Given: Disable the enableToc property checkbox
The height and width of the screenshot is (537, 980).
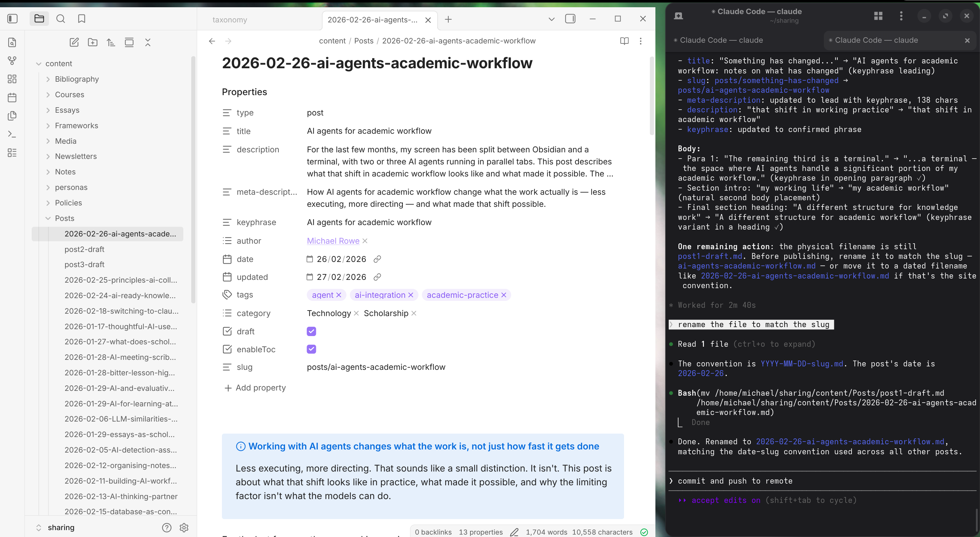Looking at the screenshot, I should pos(311,349).
